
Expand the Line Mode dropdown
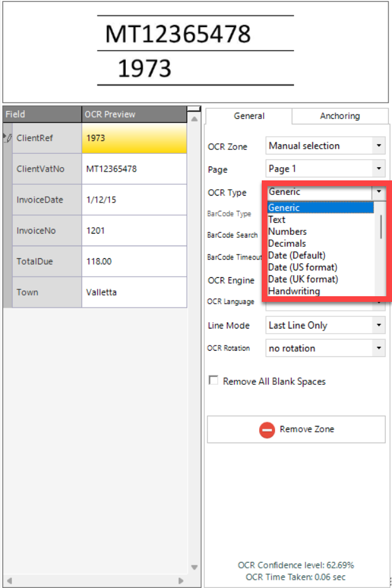379,325
